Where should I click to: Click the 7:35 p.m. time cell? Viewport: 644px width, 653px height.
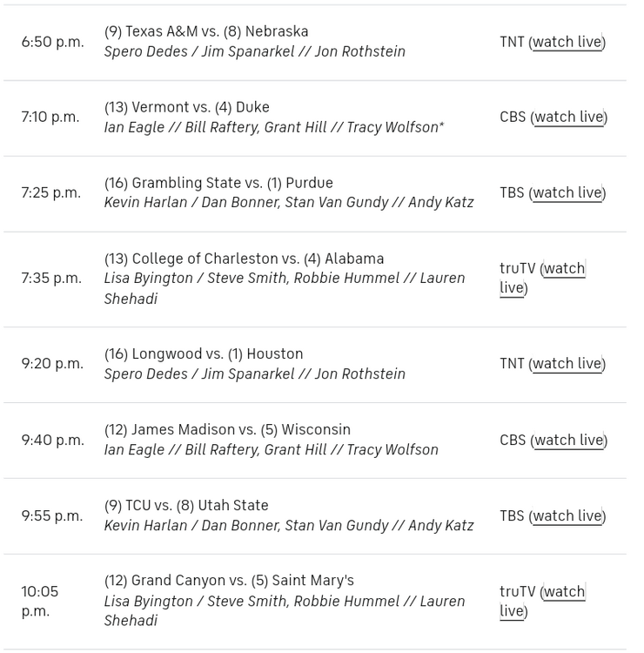[52, 279]
